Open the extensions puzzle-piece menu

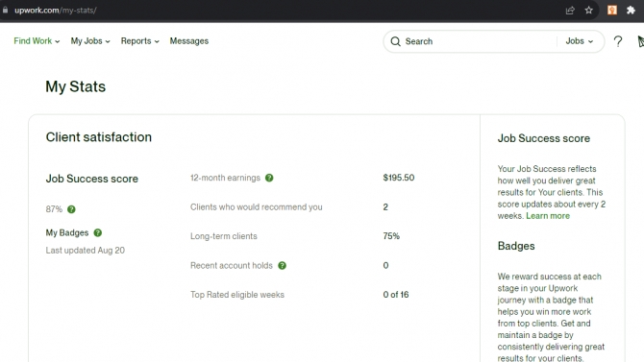tap(631, 11)
